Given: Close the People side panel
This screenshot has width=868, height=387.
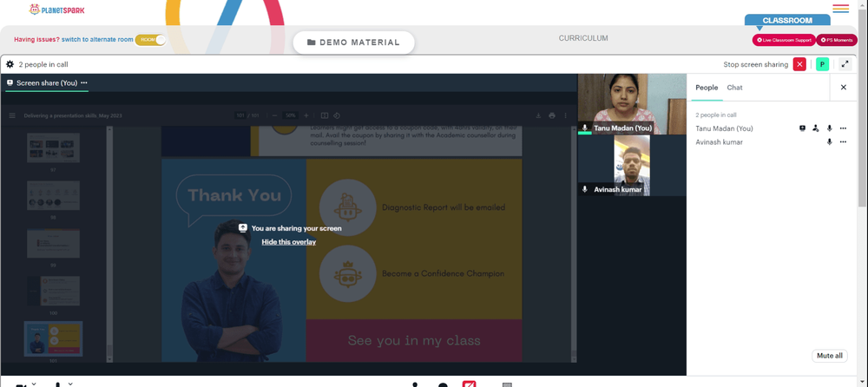Looking at the screenshot, I should click(843, 88).
